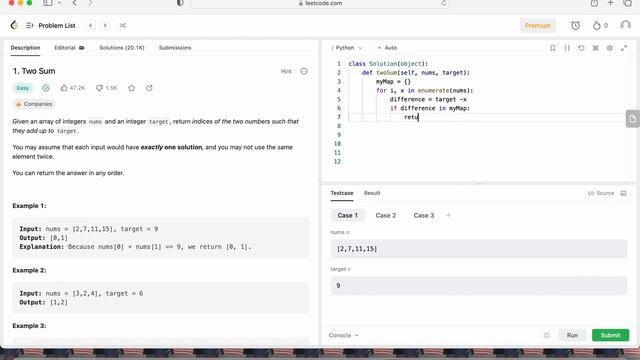Click the Run button

point(572,335)
